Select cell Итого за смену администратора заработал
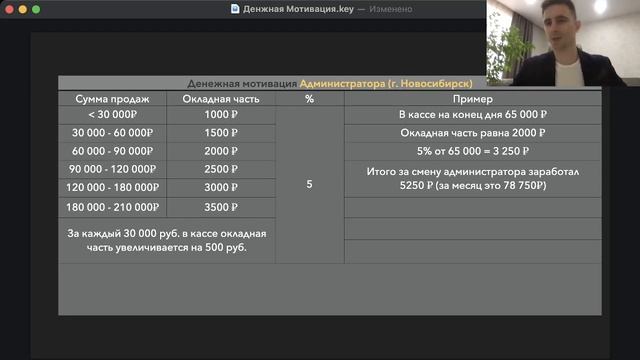This screenshot has width=640, height=360. [x=473, y=179]
